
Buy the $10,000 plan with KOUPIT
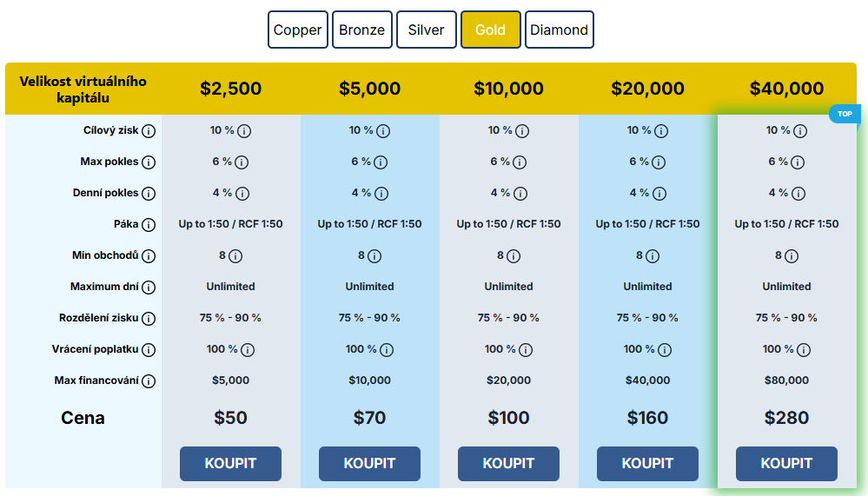508,463
